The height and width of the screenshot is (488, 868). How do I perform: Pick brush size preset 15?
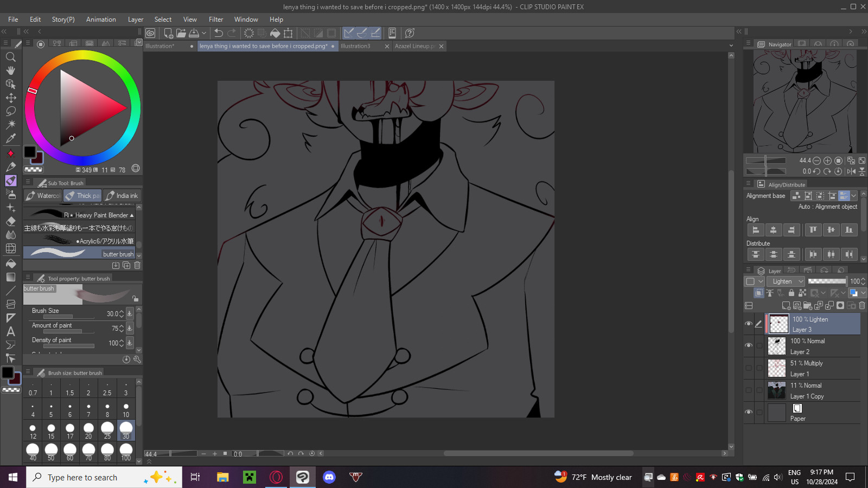click(51, 432)
